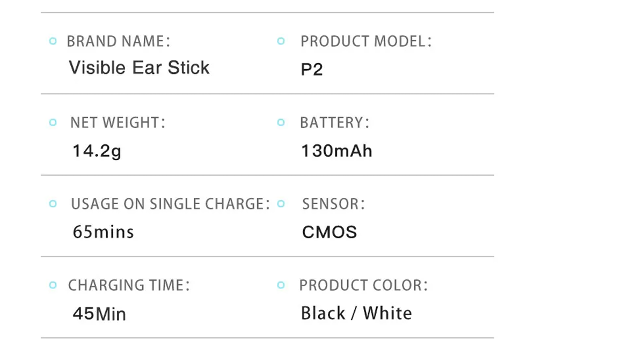Select the CHARGING TIME label
Screen dimensions: 644x349
click(129, 285)
